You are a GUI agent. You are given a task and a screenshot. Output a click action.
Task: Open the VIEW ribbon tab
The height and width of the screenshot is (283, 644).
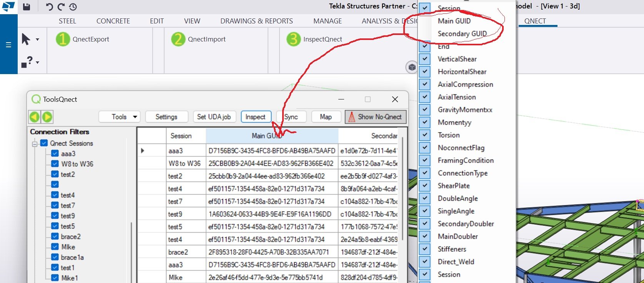192,21
